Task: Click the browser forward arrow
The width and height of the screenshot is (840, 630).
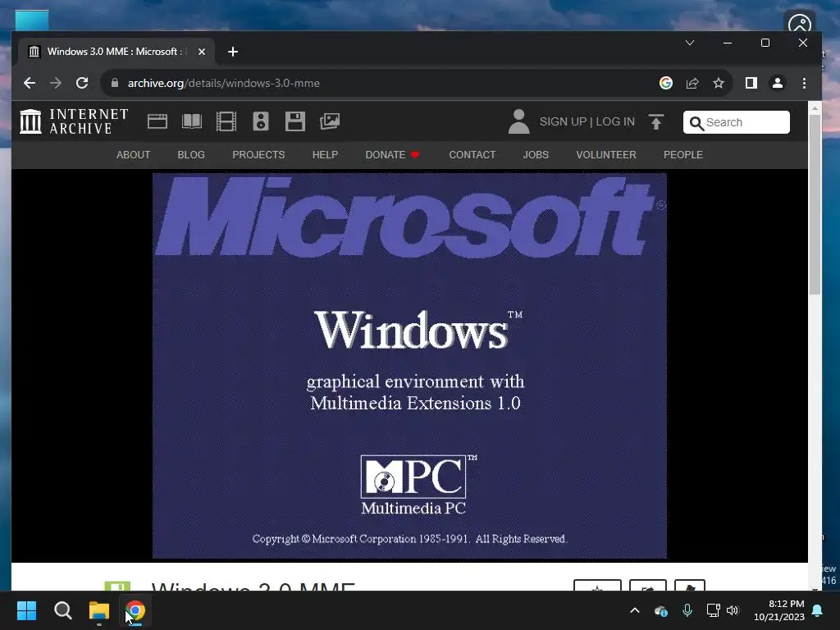Action: tap(56, 83)
